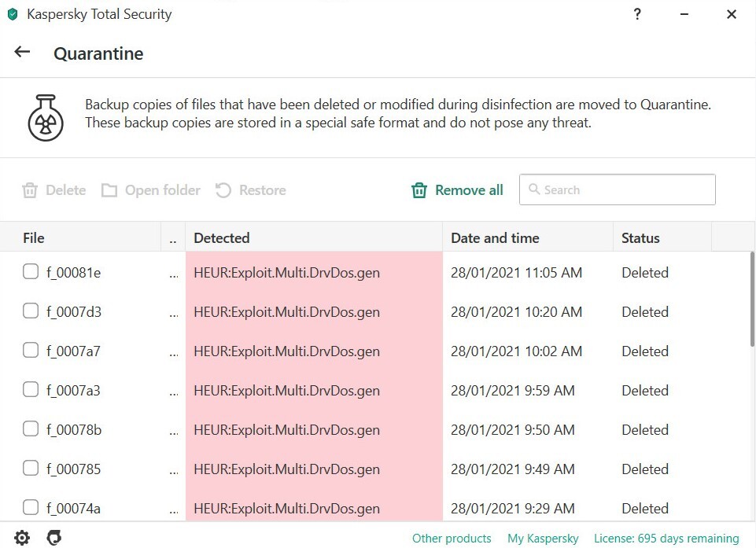Image resolution: width=756 pixels, height=548 pixels.
Task: Click the green Remove all trash icon
Action: [x=419, y=190]
